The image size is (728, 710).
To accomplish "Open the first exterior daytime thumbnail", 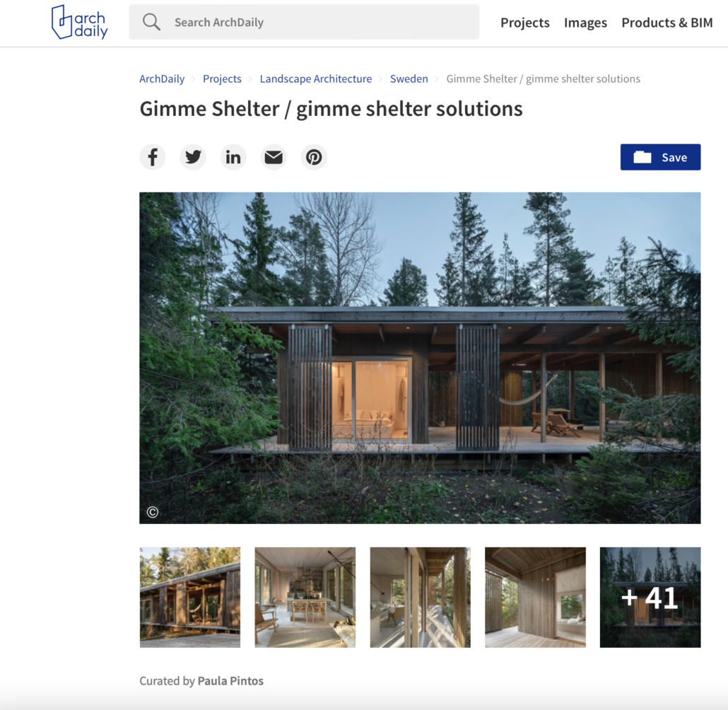I will pyautogui.click(x=190, y=598).
